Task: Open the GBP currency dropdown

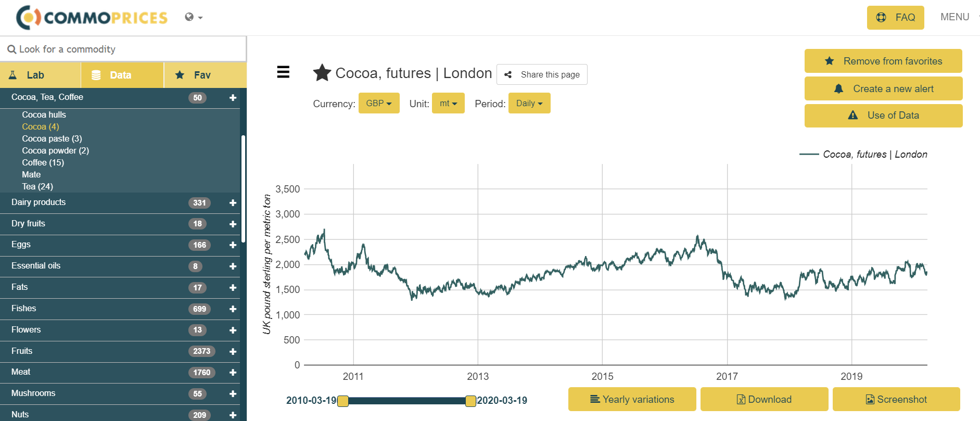Action: coord(379,103)
